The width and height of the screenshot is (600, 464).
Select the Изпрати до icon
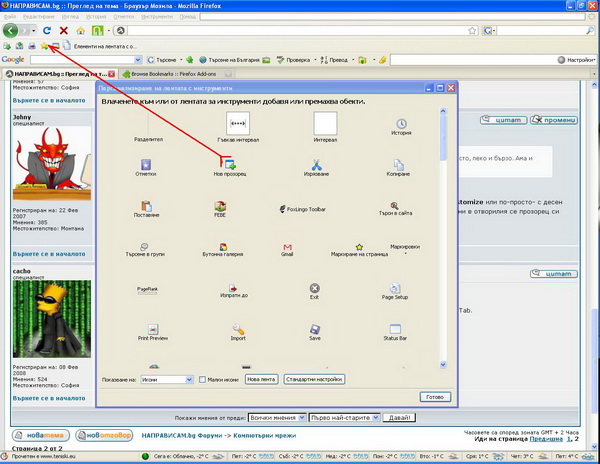[233, 291]
